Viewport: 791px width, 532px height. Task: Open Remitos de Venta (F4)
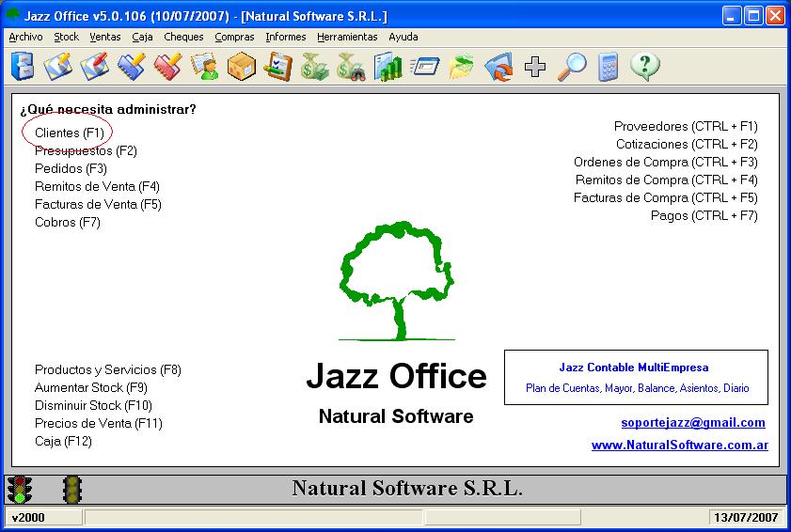(x=97, y=187)
